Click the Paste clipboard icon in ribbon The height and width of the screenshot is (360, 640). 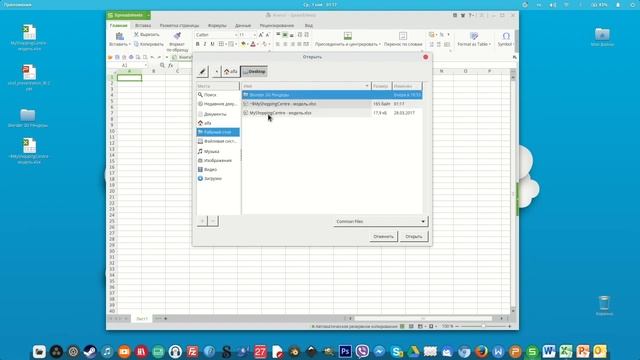click(x=120, y=36)
